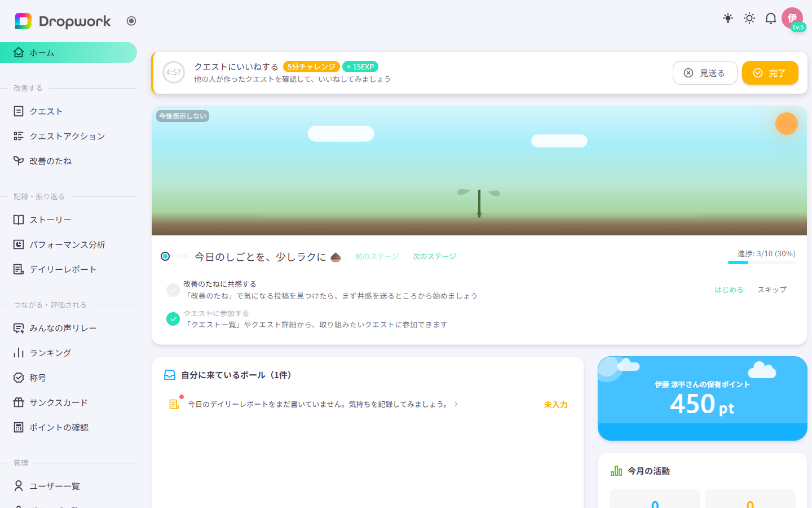Click the orange 完了 button
812x508 pixels.
(770, 73)
